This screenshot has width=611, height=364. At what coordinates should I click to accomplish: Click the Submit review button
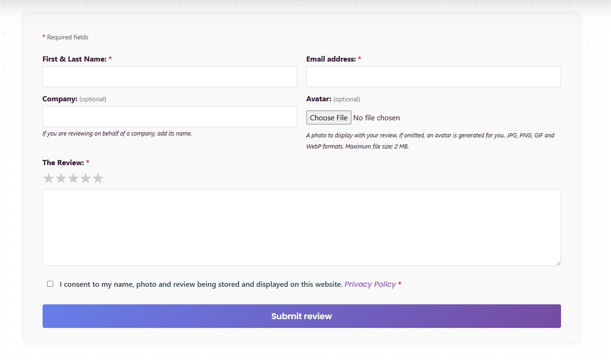click(x=302, y=316)
